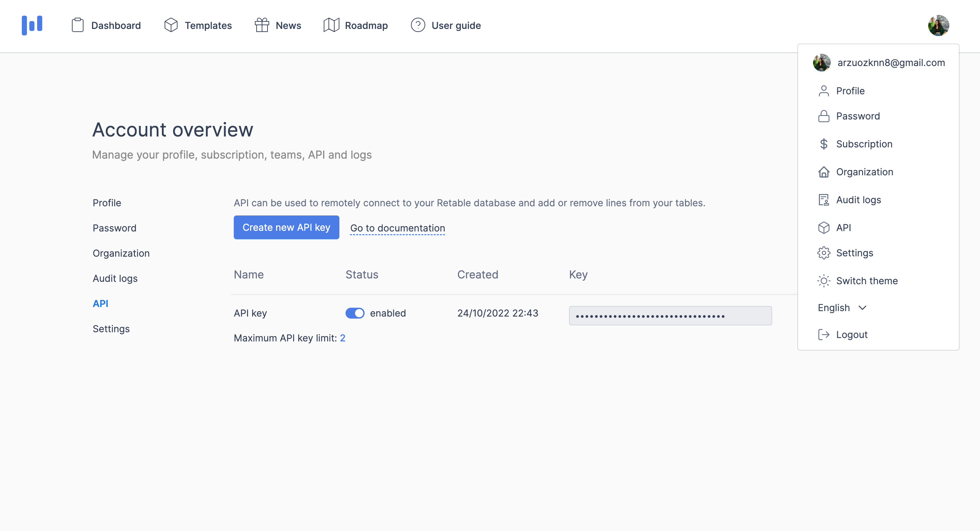
Task: Click the maximum API key limit number 2
Action: point(343,338)
